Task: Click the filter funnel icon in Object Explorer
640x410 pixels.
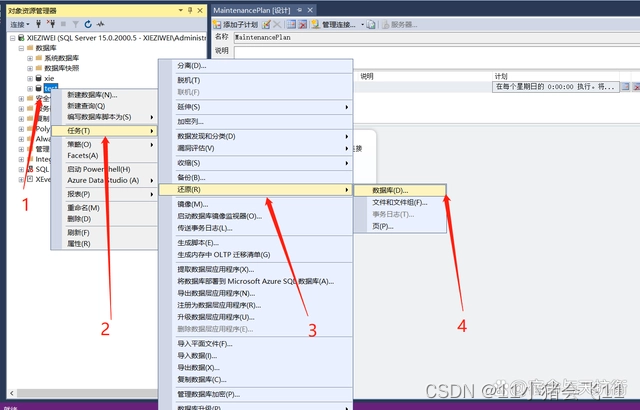Action: [x=76, y=24]
